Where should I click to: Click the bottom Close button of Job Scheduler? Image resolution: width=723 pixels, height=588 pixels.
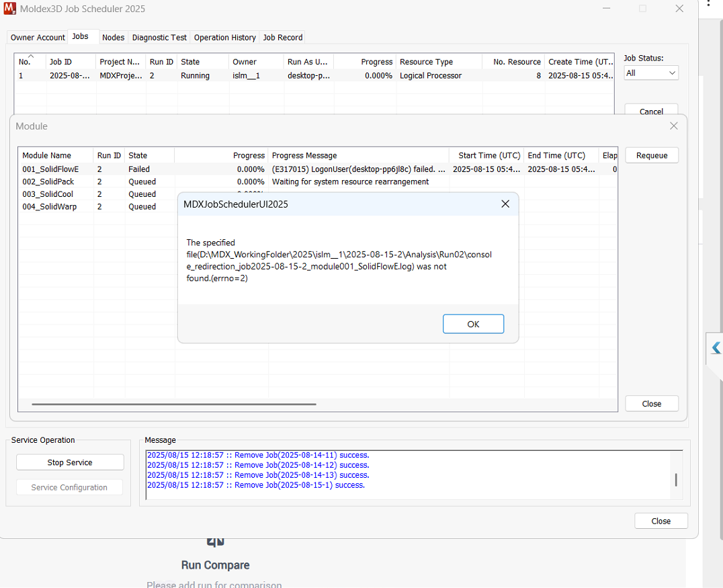(x=661, y=521)
